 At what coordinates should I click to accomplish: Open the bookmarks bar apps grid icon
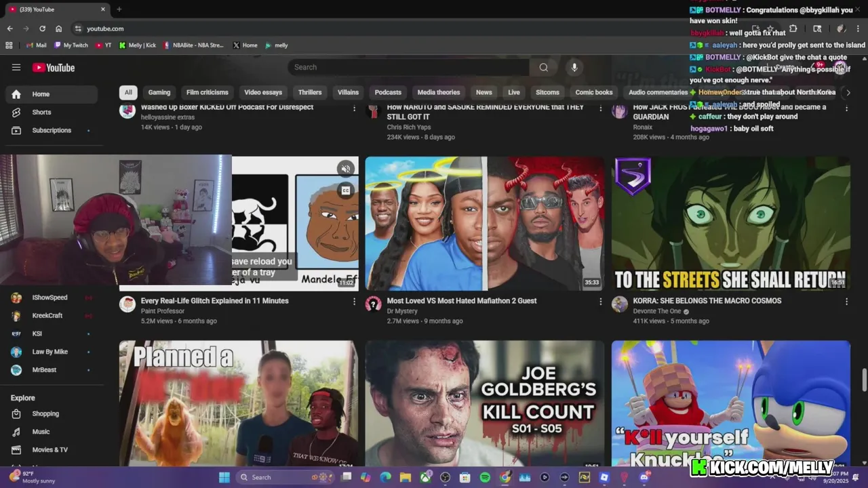pyautogui.click(x=9, y=45)
